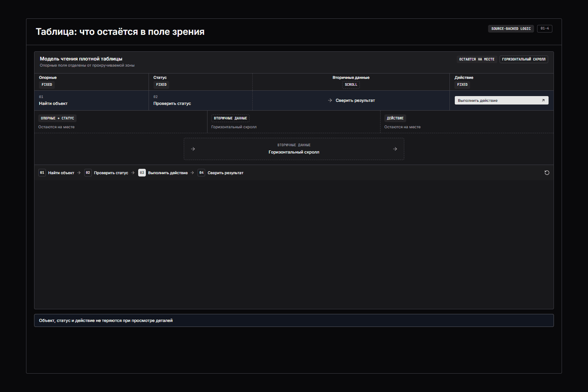588x392 pixels.
Task: Click the 'ГОРИЗОНТАЛЬНЫЙ СКРОЛЛ' legend tag
Action: (x=524, y=59)
